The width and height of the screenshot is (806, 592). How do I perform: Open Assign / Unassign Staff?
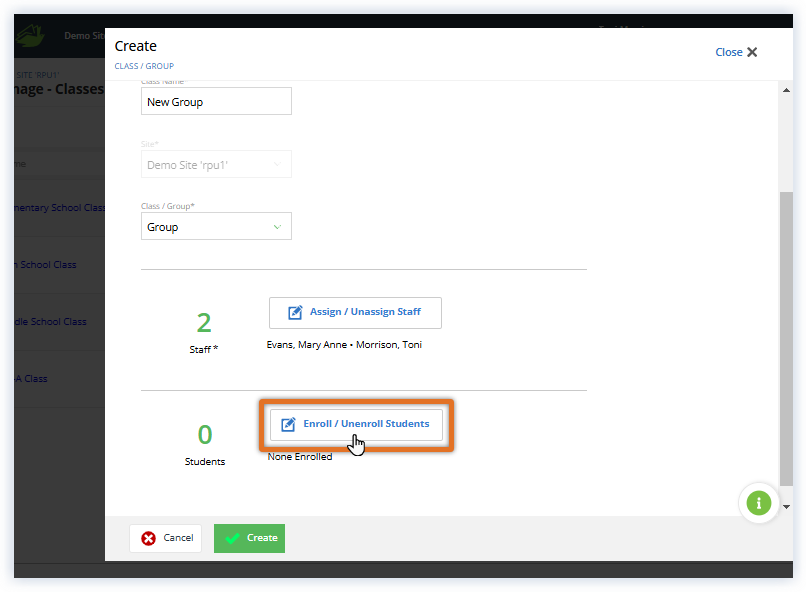pos(355,312)
